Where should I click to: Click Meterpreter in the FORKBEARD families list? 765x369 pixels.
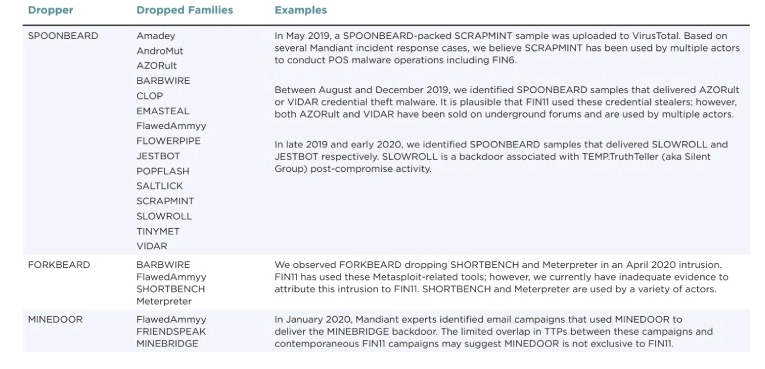[x=164, y=301]
